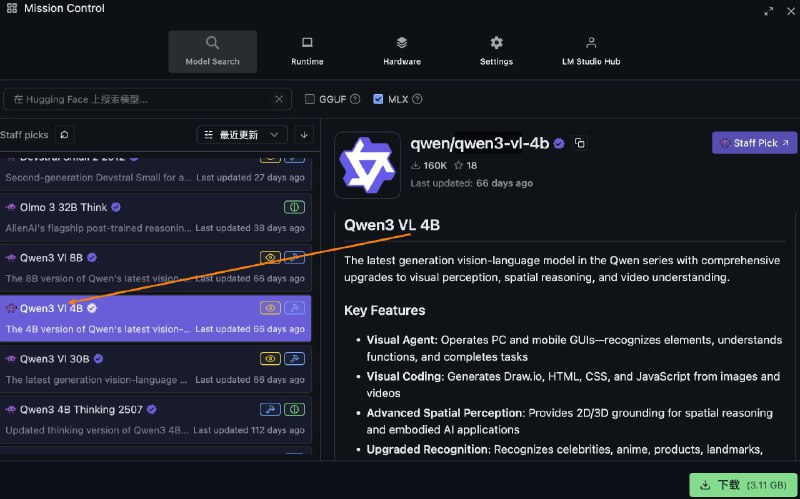800x499 pixels.
Task: Copy the qwen/qwen3-vl-4b model name
Action: [x=580, y=144]
